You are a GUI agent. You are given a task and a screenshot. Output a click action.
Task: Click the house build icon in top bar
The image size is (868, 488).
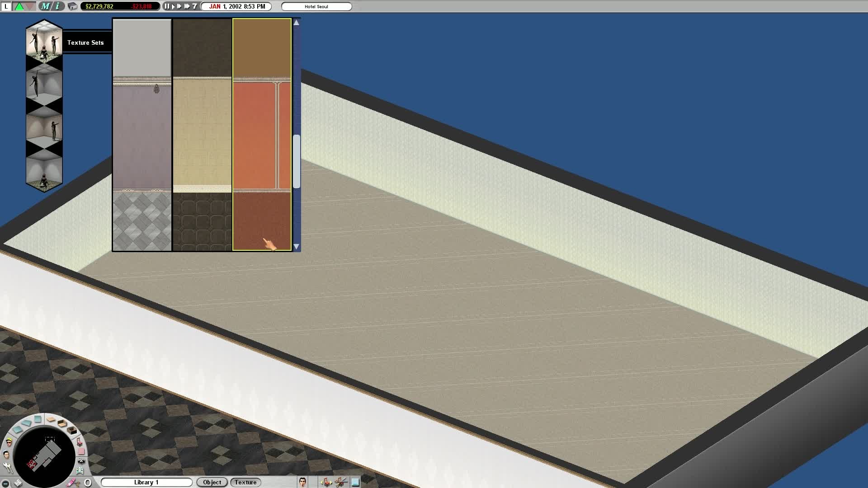72,6
